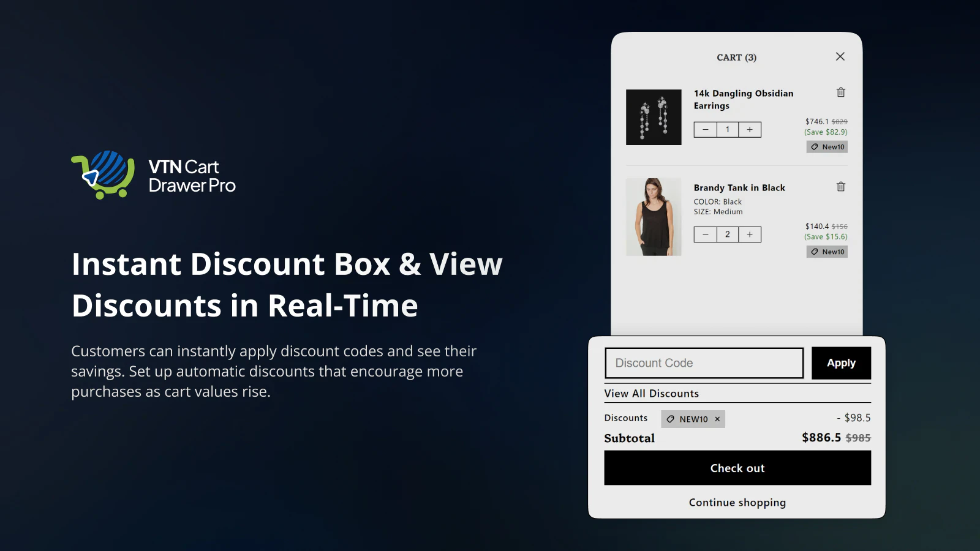Delete the 14k Dangling Obsidian Earrings item
This screenshot has height=551, width=980.
pos(840,92)
